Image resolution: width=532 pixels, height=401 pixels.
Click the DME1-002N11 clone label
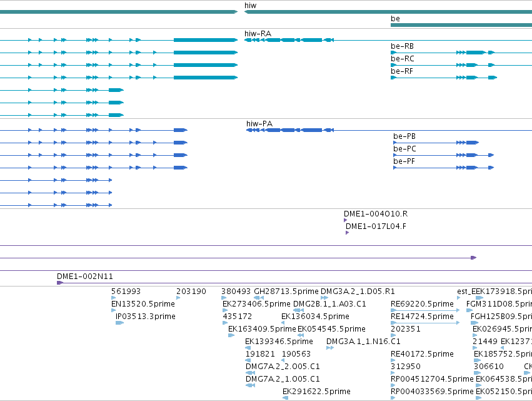coord(85,277)
